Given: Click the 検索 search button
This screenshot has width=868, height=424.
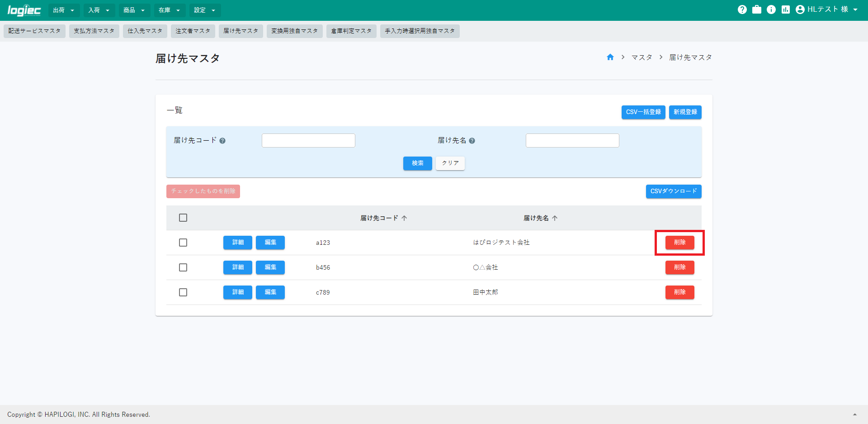Looking at the screenshot, I should pos(418,163).
